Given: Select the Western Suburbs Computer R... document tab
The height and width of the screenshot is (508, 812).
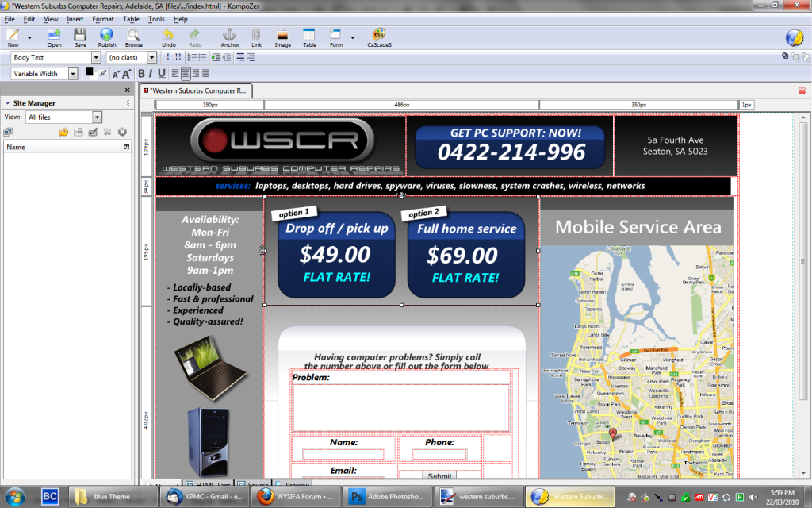Looking at the screenshot, I should (x=196, y=90).
